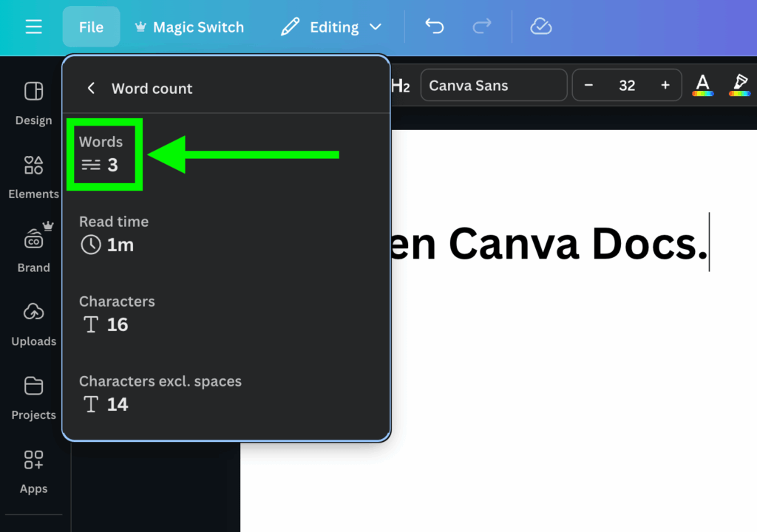Select Elements in the sidebar
The image size is (757, 532).
[x=33, y=174]
